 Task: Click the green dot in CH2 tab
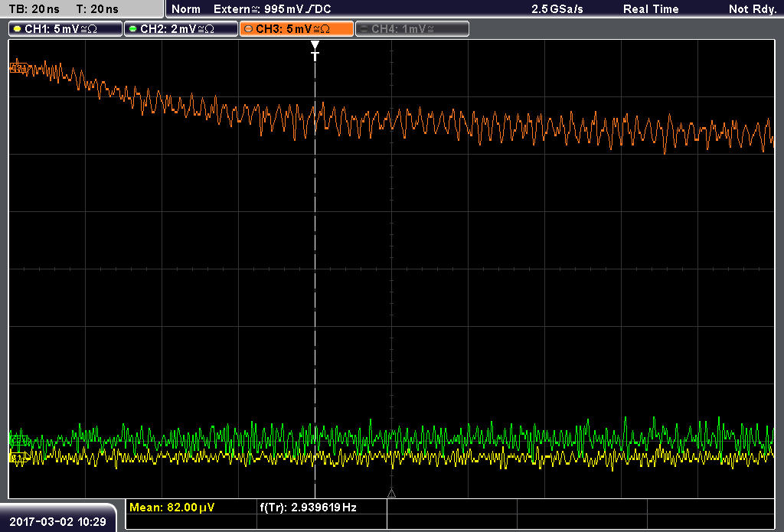(133, 29)
